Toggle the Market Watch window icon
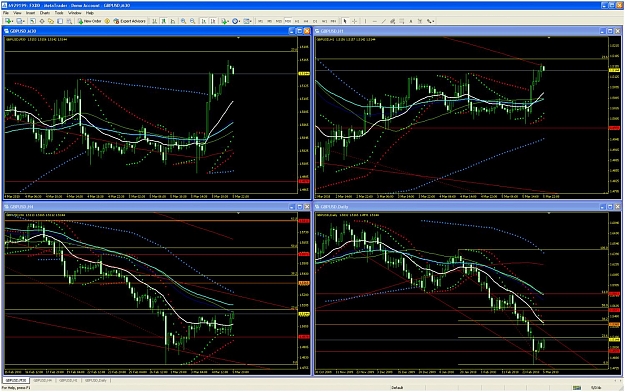Viewport: 625px width, 392px height. click(x=33, y=21)
